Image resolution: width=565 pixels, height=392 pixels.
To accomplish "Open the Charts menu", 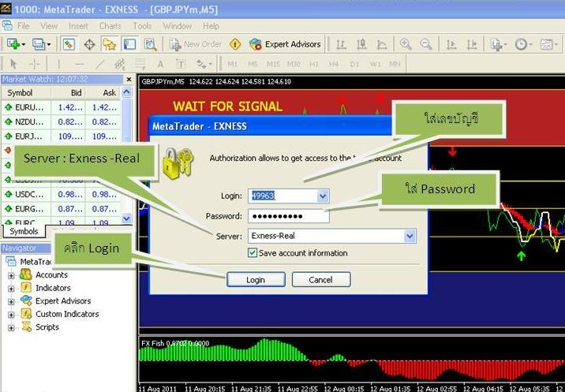I will pyautogui.click(x=110, y=26).
